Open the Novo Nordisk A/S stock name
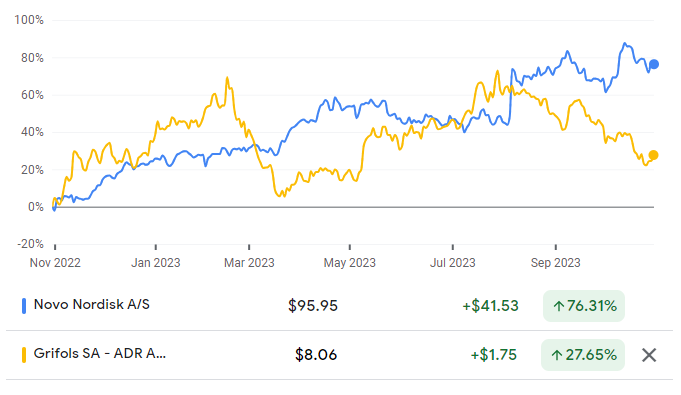The height and width of the screenshot is (395, 681). 92,305
